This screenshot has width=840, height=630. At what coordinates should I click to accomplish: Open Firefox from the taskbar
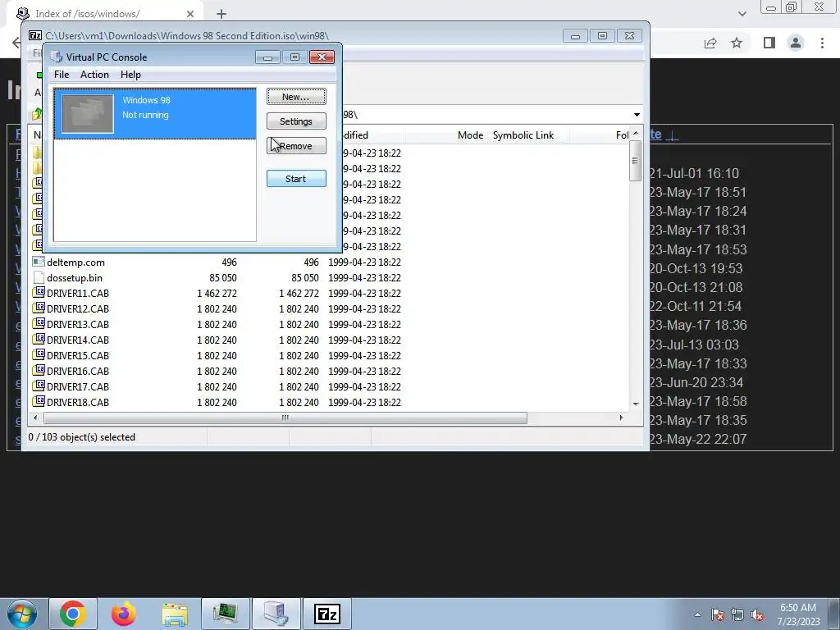[124, 614]
